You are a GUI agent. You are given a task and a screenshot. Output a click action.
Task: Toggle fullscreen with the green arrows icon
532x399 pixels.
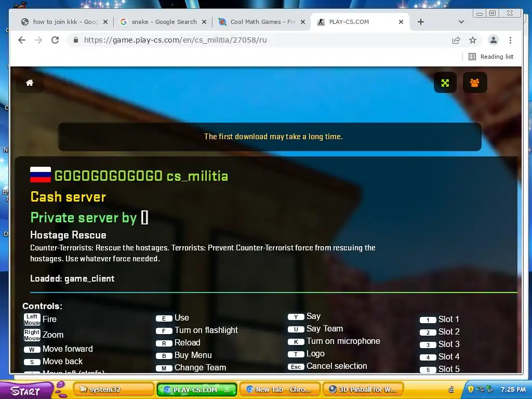coord(445,83)
